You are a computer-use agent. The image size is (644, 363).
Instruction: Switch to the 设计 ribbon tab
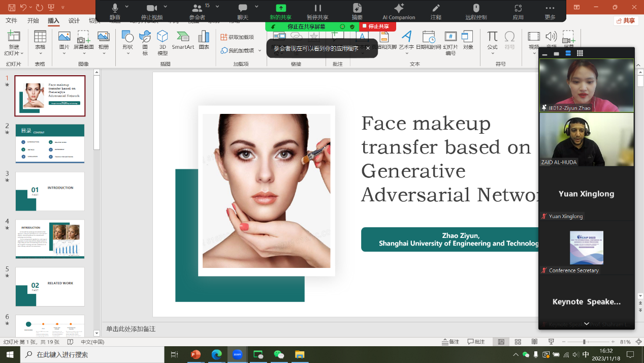point(74,21)
